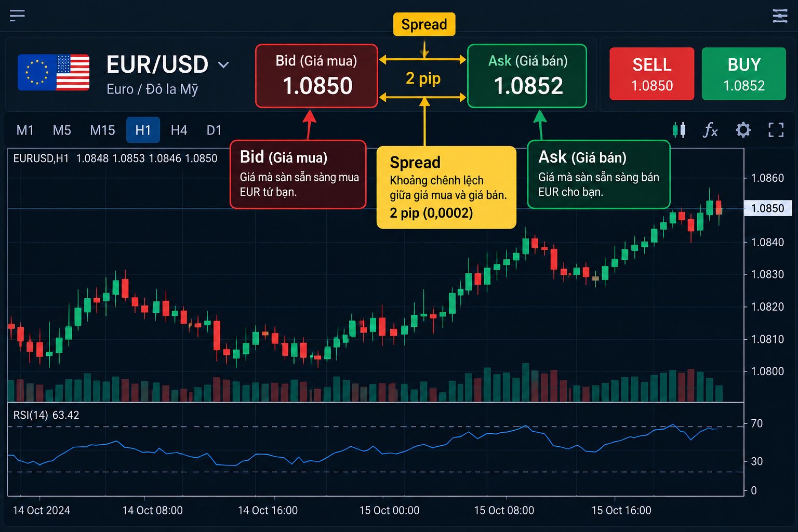This screenshot has width=798, height=532.
Task: Click the 14 Oct 2024 date label
Action: (42, 510)
